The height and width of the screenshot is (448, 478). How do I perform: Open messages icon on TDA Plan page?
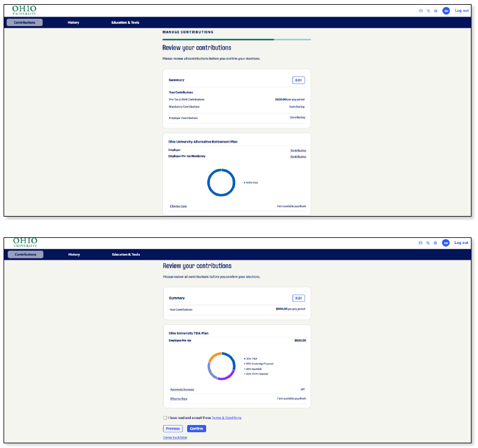click(421, 243)
